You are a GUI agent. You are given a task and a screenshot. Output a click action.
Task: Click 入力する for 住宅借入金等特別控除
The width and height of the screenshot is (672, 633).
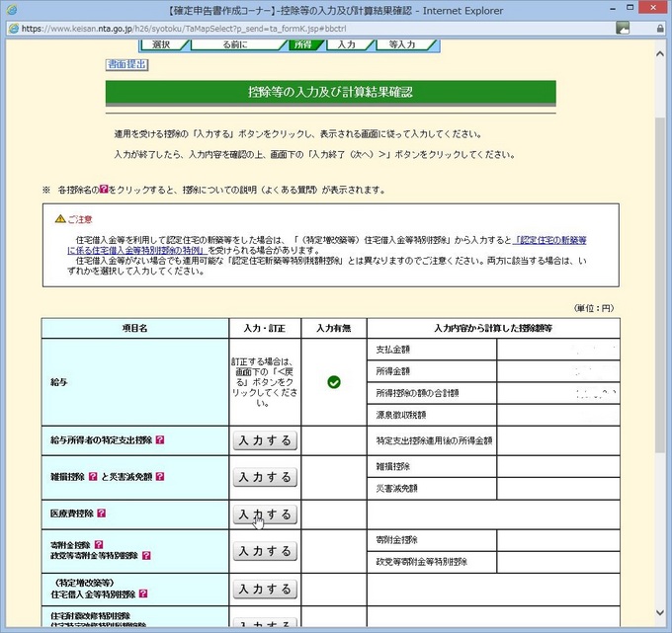click(265, 589)
